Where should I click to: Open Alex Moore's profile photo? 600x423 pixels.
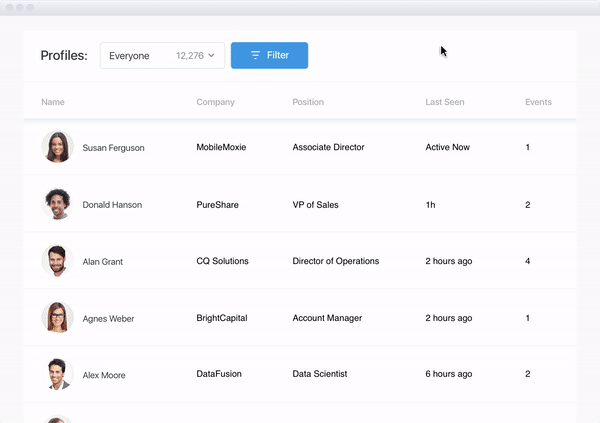pos(57,374)
